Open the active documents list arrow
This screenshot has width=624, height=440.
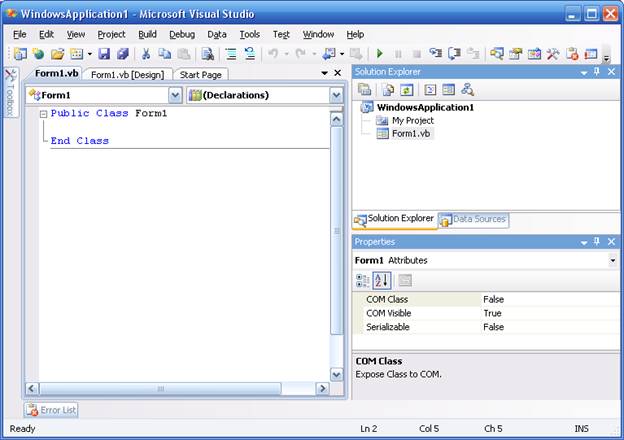324,73
